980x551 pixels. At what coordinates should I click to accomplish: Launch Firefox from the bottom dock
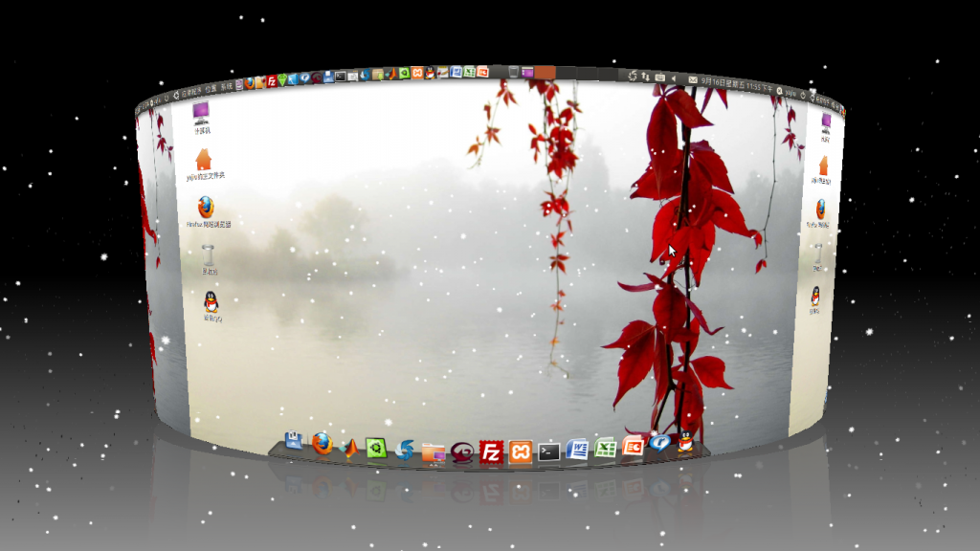coord(322,444)
